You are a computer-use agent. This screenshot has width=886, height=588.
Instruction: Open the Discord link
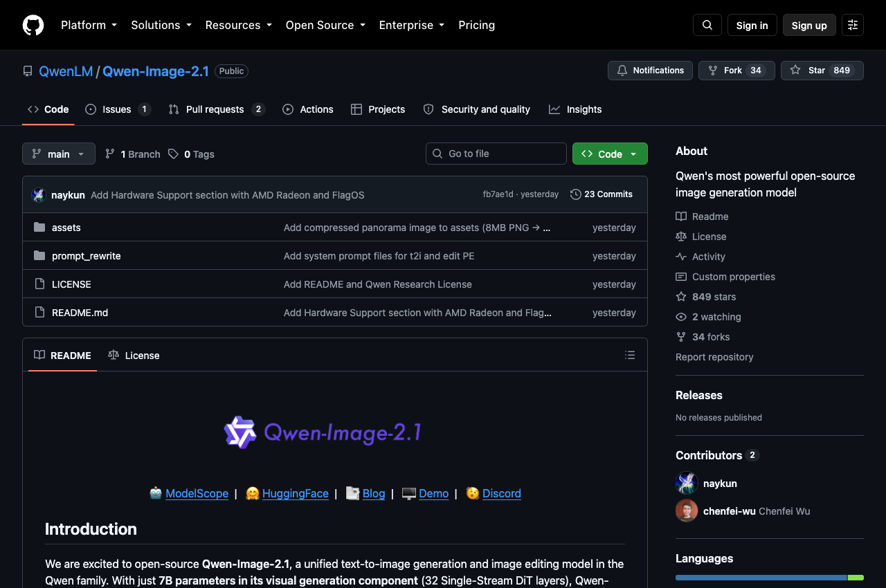[502, 493]
